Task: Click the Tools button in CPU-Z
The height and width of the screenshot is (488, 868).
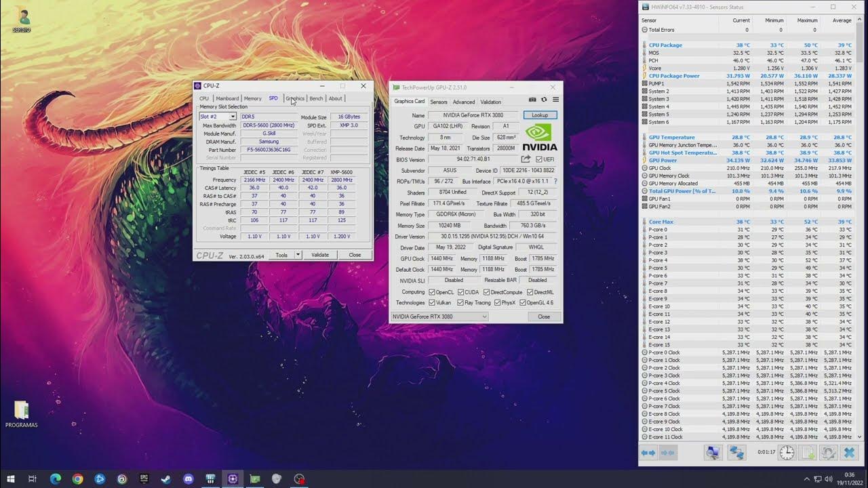Action: click(281, 255)
